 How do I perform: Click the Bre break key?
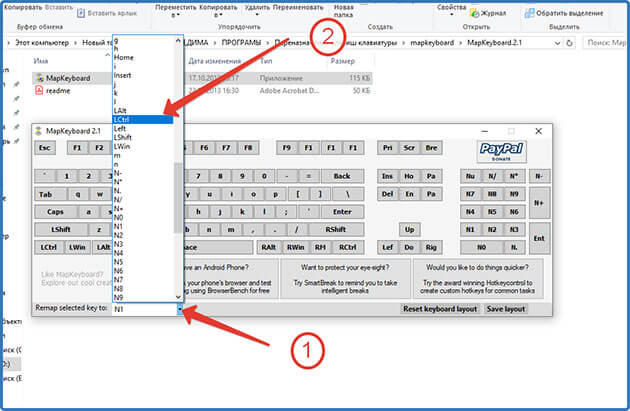coord(432,148)
